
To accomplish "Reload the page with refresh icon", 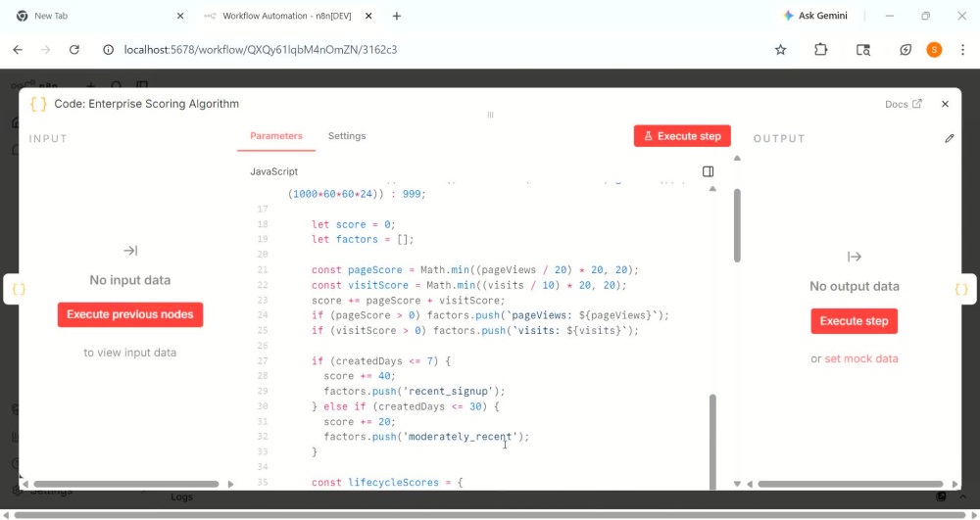I will (74, 50).
